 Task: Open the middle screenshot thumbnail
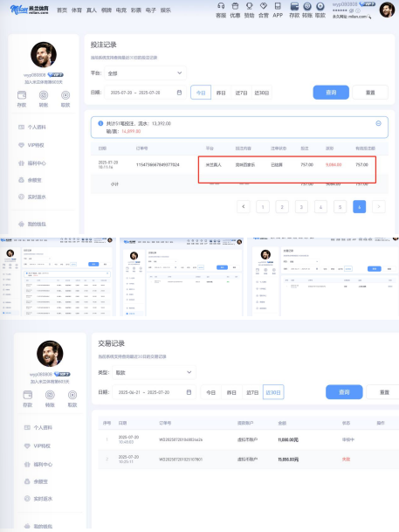182,277
